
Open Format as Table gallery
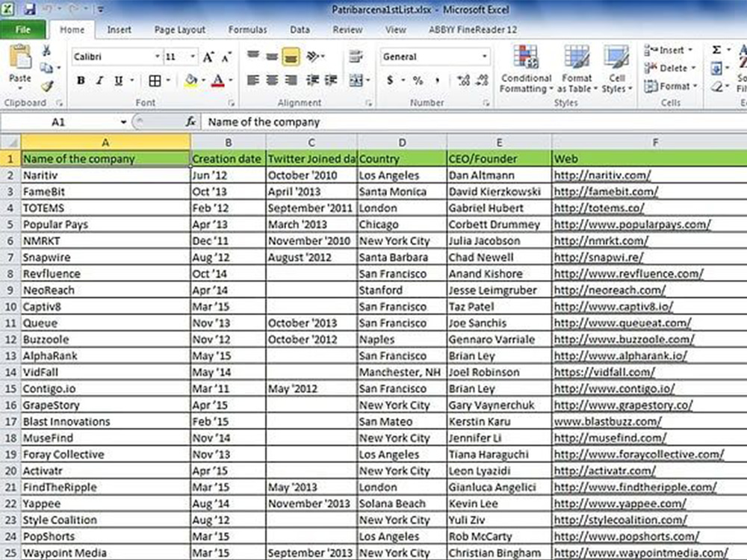pos(577,69)
